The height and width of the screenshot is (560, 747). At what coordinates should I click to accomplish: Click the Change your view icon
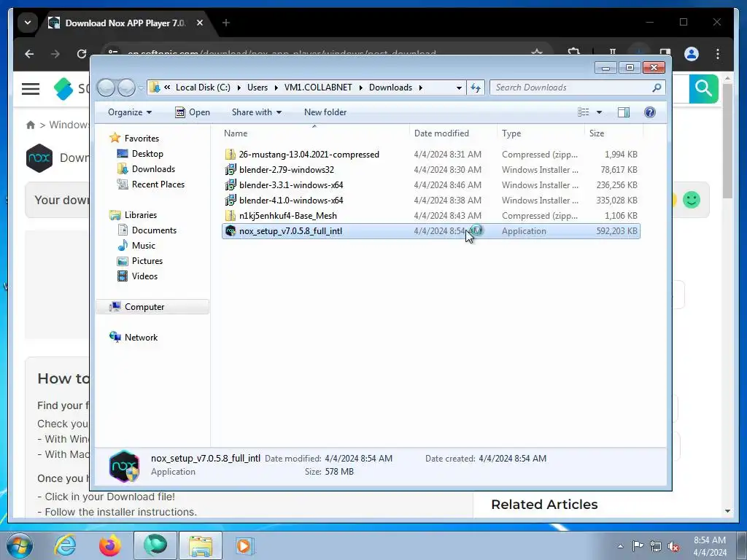(x=583, y=112)
